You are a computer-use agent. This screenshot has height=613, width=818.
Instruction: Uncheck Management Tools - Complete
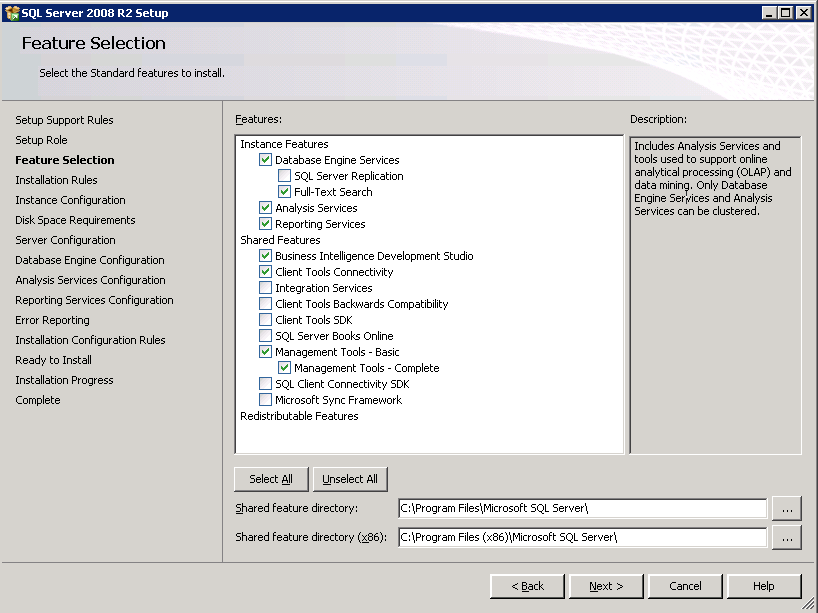pyautogui.click(x=285, y=367)
